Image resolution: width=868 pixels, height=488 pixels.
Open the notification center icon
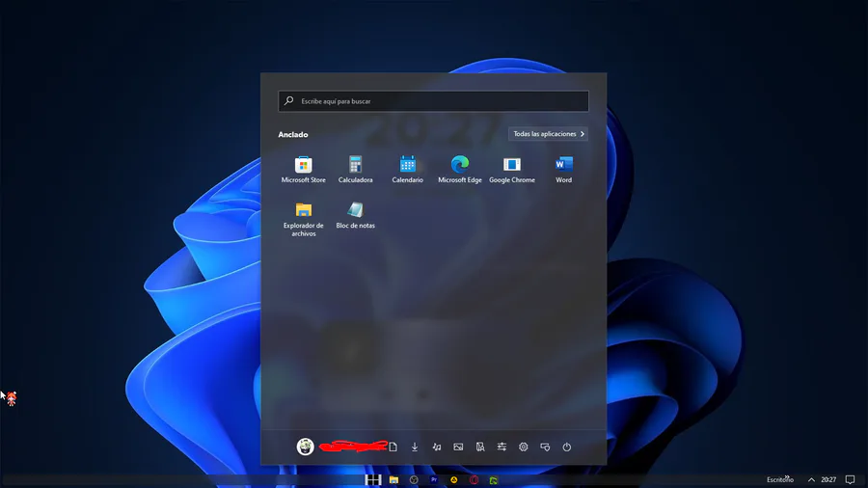pos(850,479)
